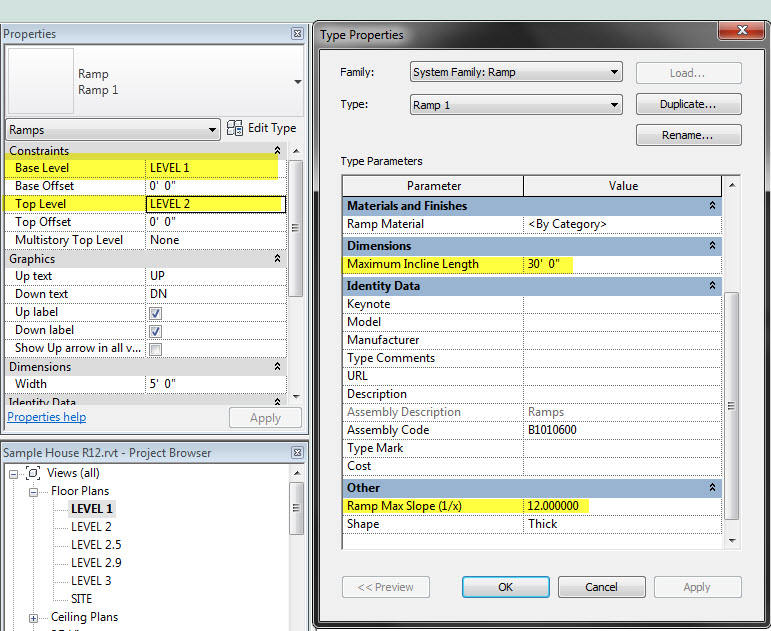
Task: Expand the Ceiling Plans tree node
Action: 35,617
